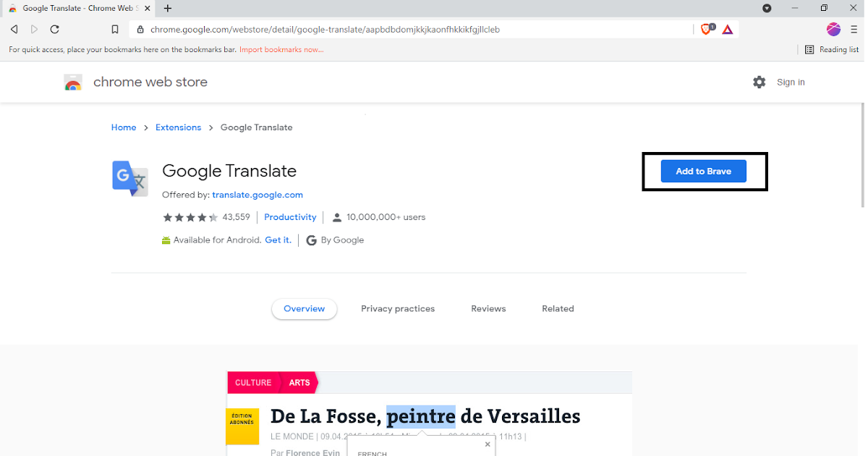Image resolution: width=868 pixels, height=456 pixels.
Task: Open Brave Rewards triangle icon
Action: coord(727,29)
